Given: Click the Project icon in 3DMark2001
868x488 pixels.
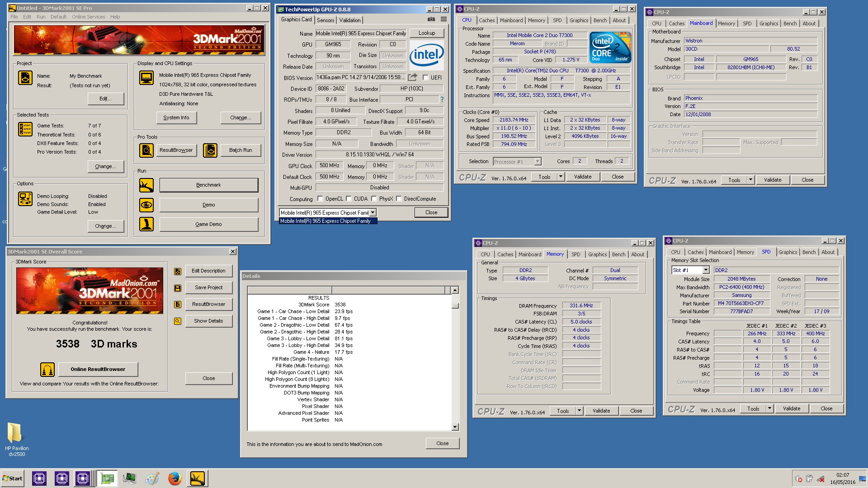Looking at the screenshot, I should [25, 78].
